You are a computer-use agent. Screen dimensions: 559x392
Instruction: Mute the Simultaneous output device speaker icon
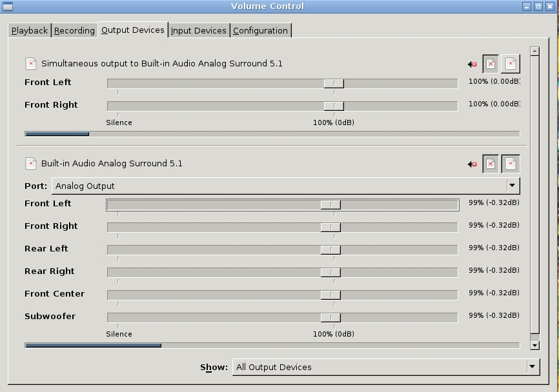472,64
